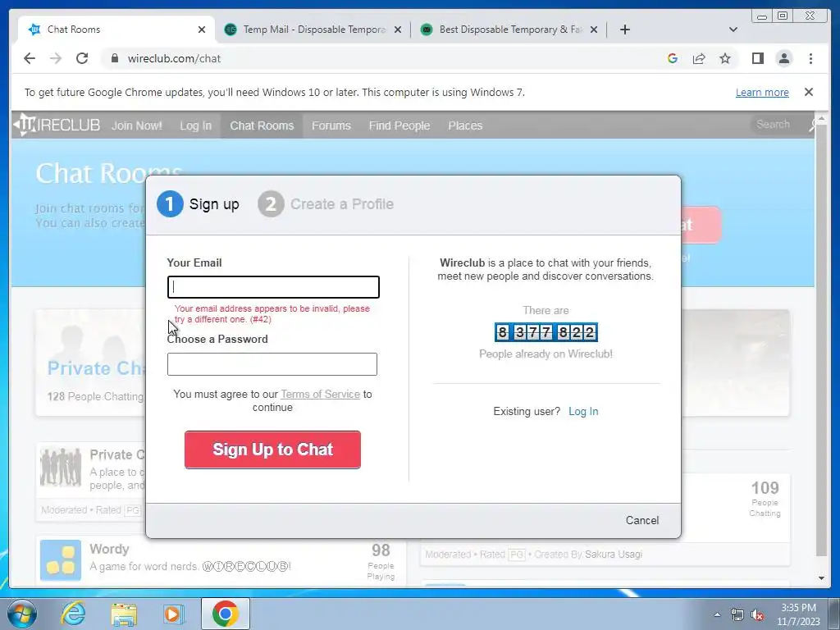
Task: Click the search magnifier icon on Wireclub
Action: coord(813,125)
